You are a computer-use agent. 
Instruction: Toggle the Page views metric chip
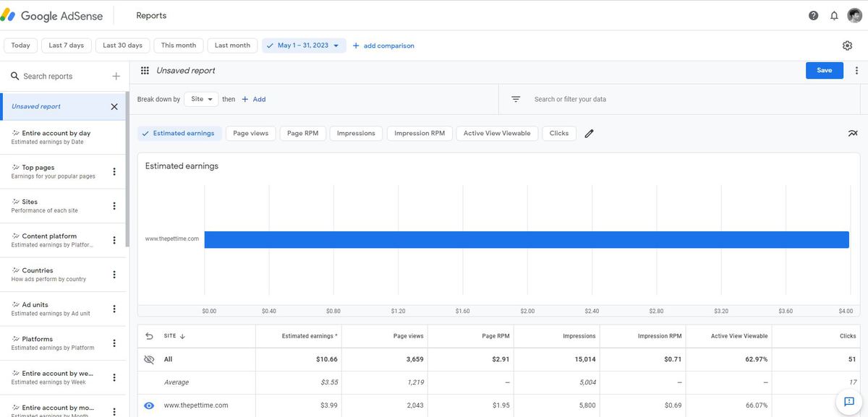point(250,133)
